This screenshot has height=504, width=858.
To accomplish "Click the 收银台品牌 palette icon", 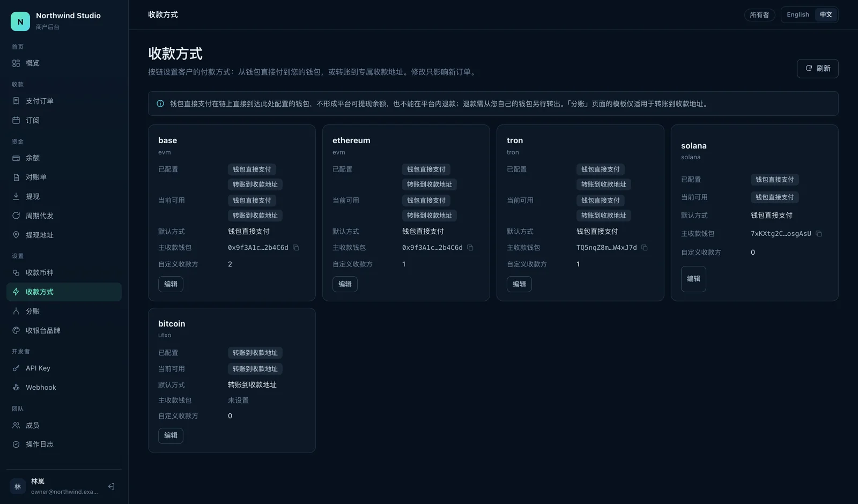I will tap(16, 330).
